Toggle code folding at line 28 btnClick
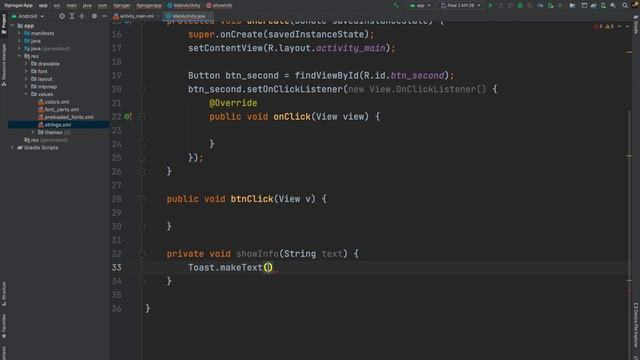The image size is (640, 360). click(142, 199)
